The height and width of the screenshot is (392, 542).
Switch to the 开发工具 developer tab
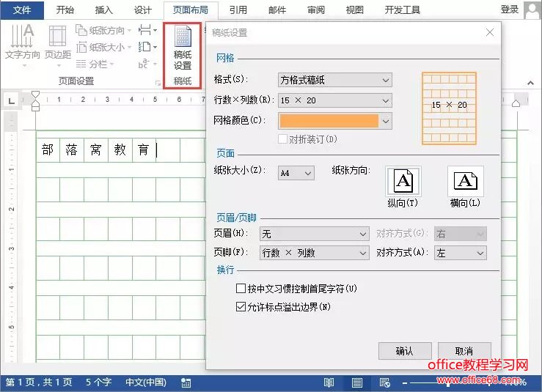tap(403, 10)
